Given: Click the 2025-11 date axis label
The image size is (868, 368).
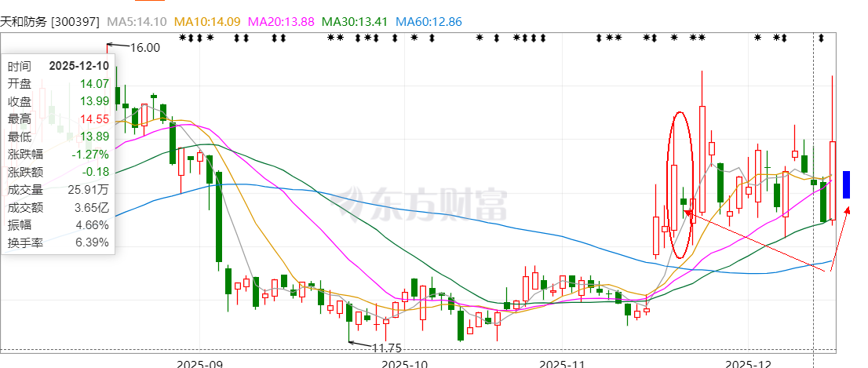Looking at the screenshot, I should coord(562,363).
